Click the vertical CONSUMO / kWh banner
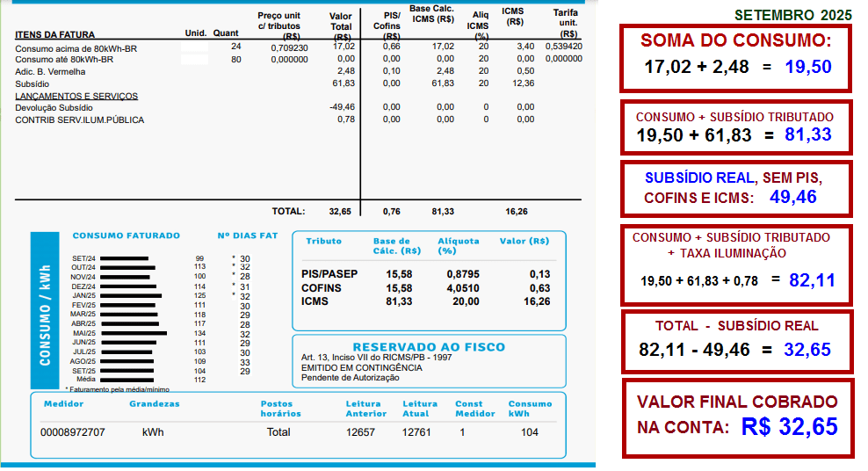The height and width of the screenshot is (471, 868). [44, 310]
